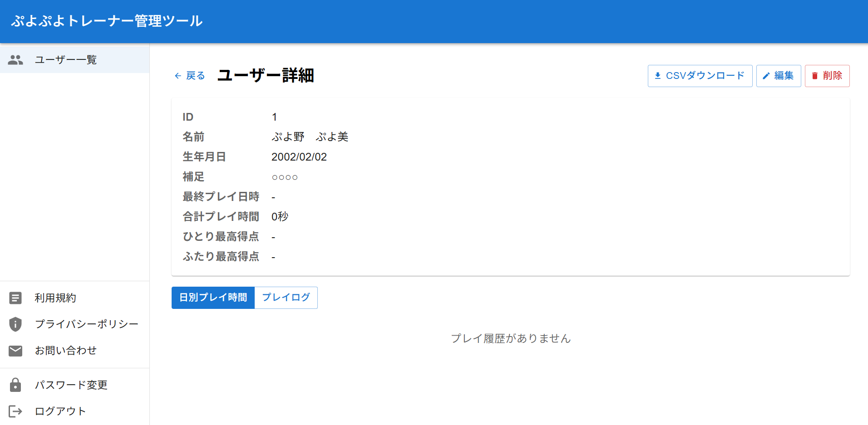
Task: Download user data with CSVダウンロード
Action: pyautogui.click(x=700, y=76)
